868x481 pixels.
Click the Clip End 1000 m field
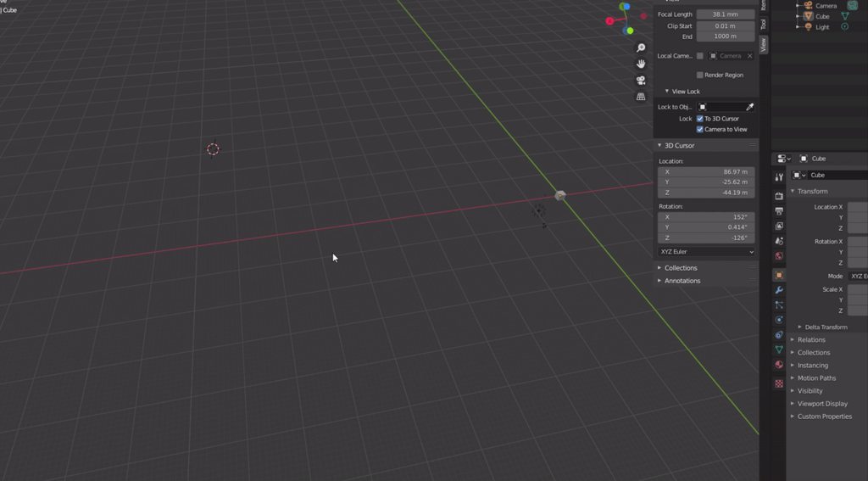pyautogui.click(x=726, y=36)
